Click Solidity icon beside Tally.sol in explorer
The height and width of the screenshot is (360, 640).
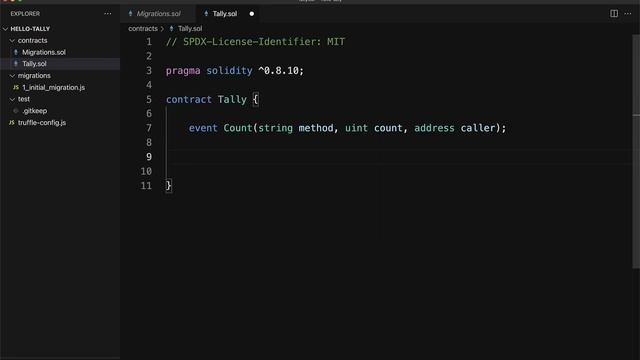click(16, 64)
